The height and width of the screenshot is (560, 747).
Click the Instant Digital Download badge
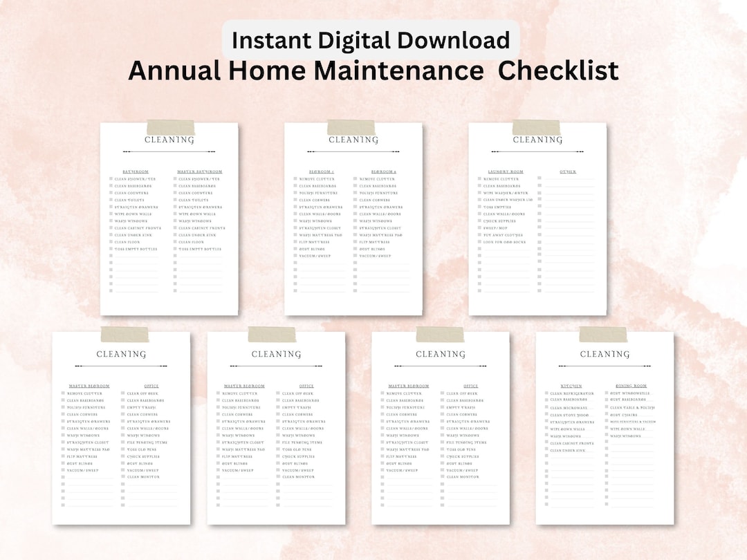point(371,40)
